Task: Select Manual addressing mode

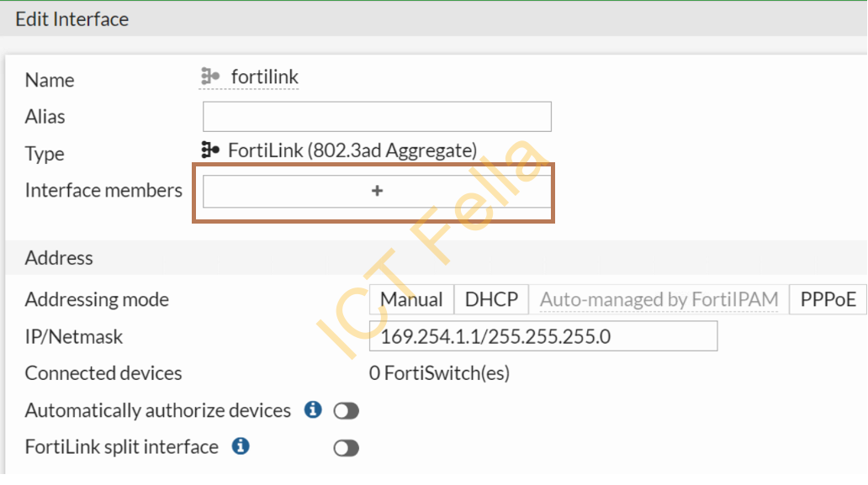Action: coord(411,299)
